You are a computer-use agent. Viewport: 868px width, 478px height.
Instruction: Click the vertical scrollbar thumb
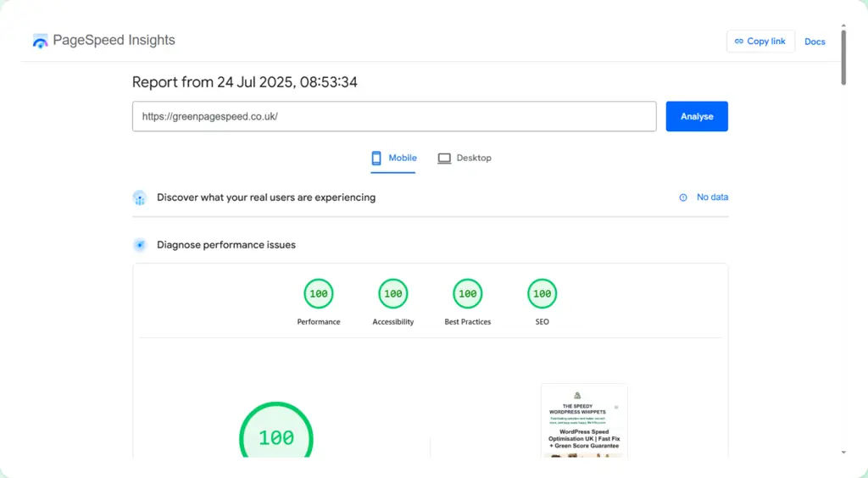click(x=843, y=57)
